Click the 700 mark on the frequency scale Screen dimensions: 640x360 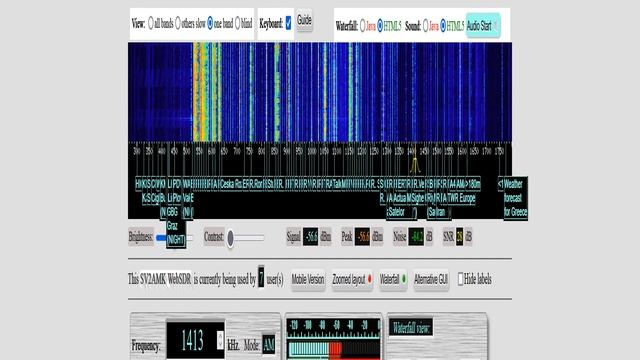coord(237,151)
